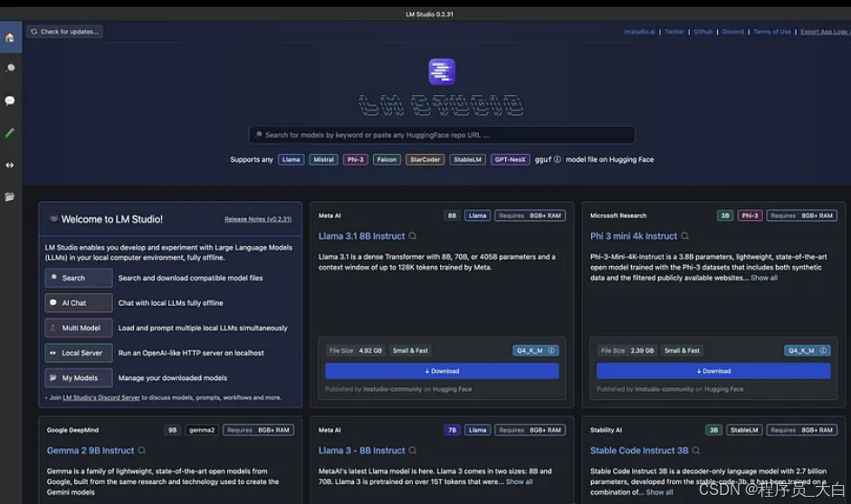Image resolution: width=851 pixels, height=504 pixels.
Task: Click the AI Chat button in Welcome panel
Action: coord(79,303)
